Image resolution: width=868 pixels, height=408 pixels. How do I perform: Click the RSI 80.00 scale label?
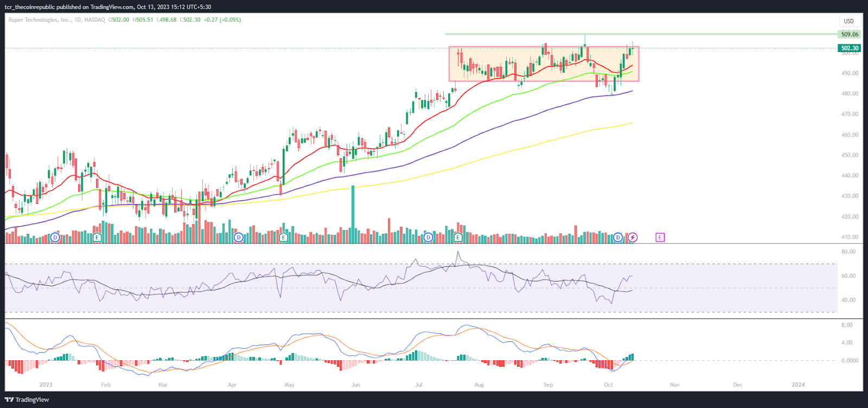click(x=848, y=252)
